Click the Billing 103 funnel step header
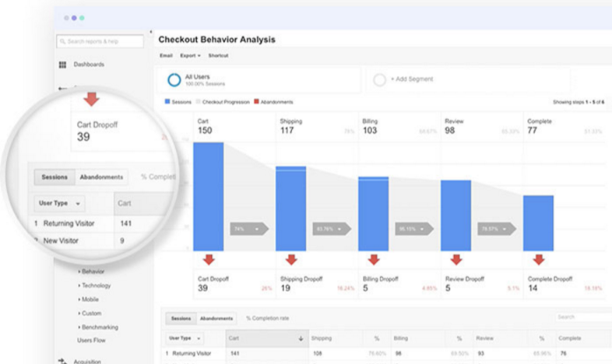612x364 pixels. 399,127
